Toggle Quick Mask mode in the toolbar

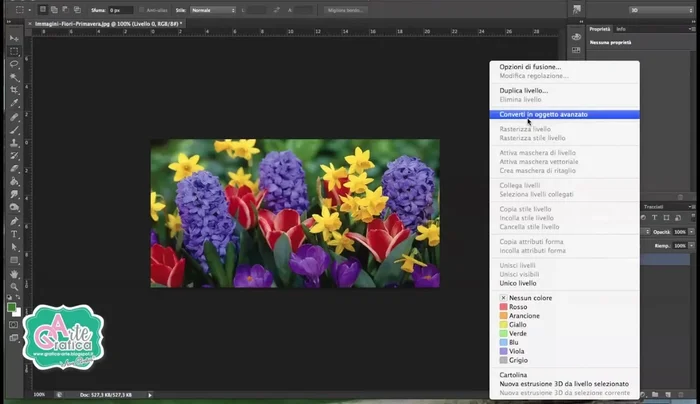tap(14, 324)
